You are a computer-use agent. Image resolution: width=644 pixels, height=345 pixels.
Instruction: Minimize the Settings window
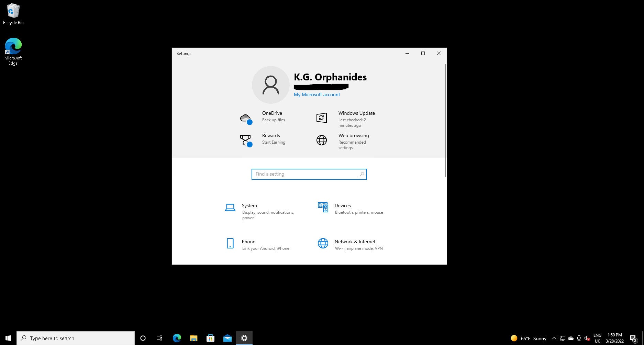tap(407, 53)
